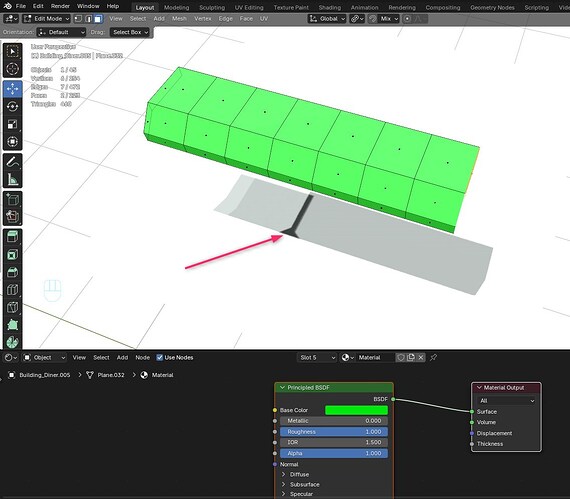Select the 3D Cursor tool

click(12, 69)
